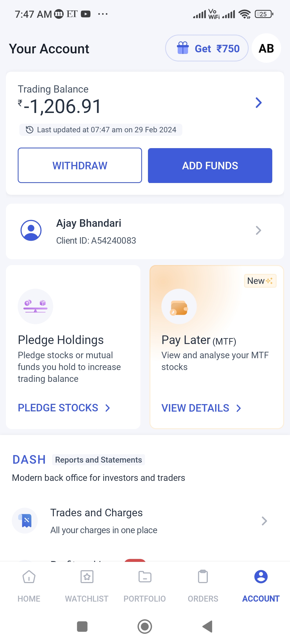Open the VIEW DETAILS link for Pay Later
The image size is (290, 644).
click(201, 408)
